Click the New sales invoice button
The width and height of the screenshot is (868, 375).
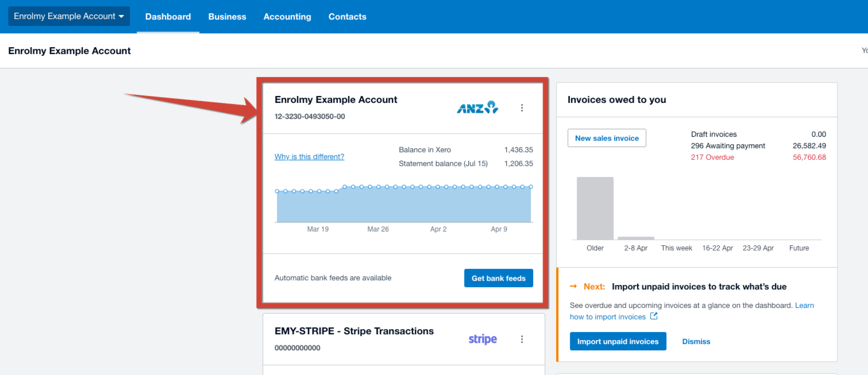[x=607, y=138]
